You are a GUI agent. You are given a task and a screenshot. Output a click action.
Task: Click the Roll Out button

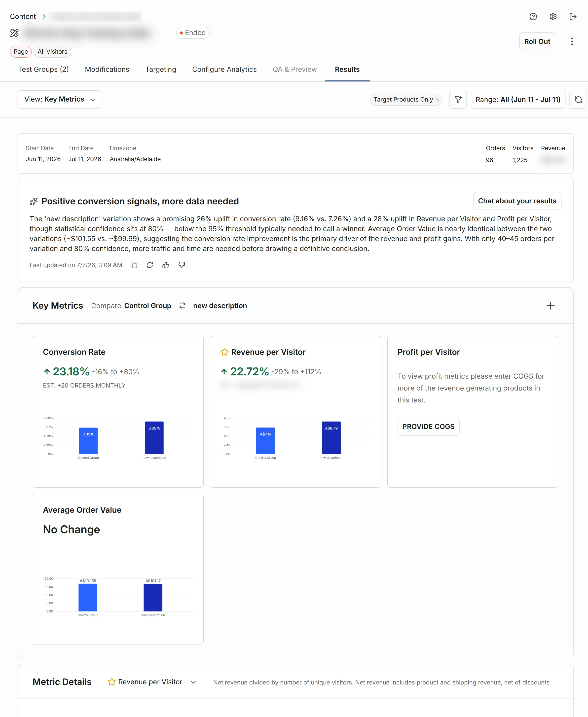tap(537, 41)
